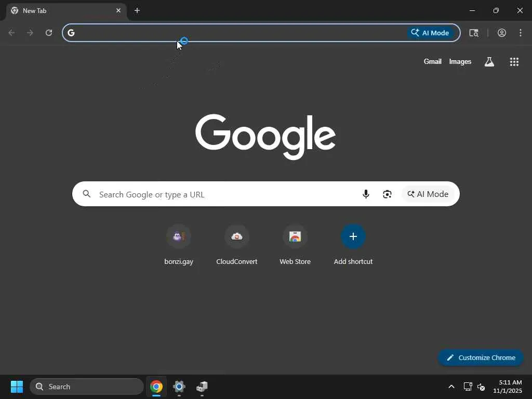Click AI Mode button in address bar
532x399 pixels.
[x=430, y=33]
